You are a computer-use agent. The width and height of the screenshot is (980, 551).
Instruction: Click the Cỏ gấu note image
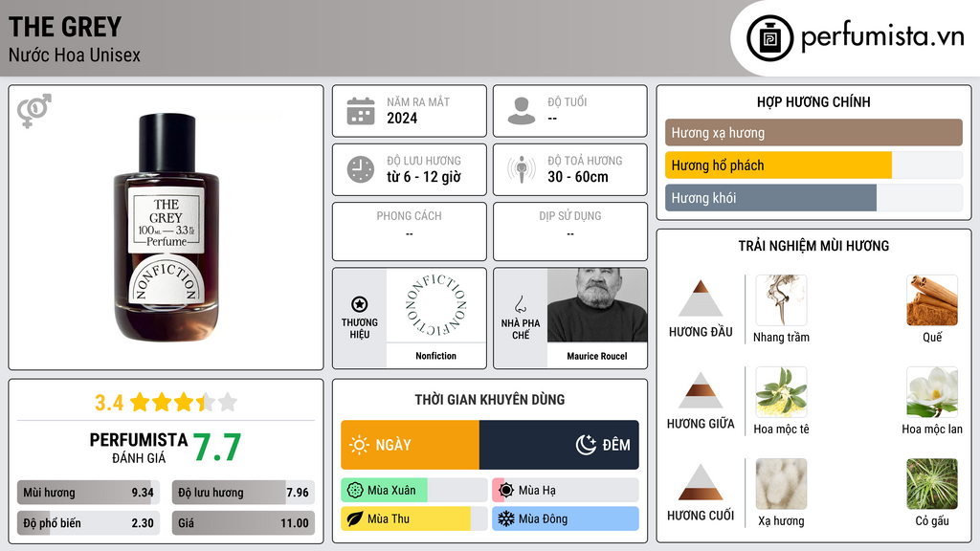[932, 484]
